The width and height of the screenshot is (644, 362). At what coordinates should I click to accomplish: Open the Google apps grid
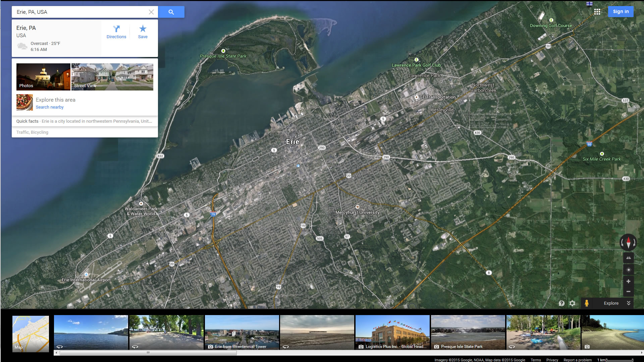(597, 12)
